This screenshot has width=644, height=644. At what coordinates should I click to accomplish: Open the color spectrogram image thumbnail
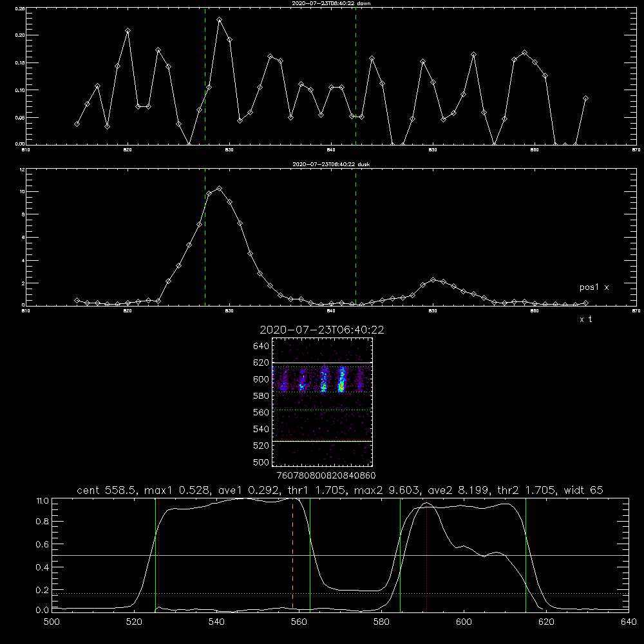tap(322, 402)
